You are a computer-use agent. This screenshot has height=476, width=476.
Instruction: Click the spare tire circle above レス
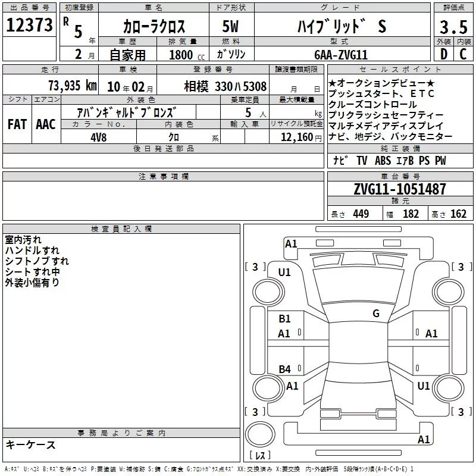pos(260,434)
